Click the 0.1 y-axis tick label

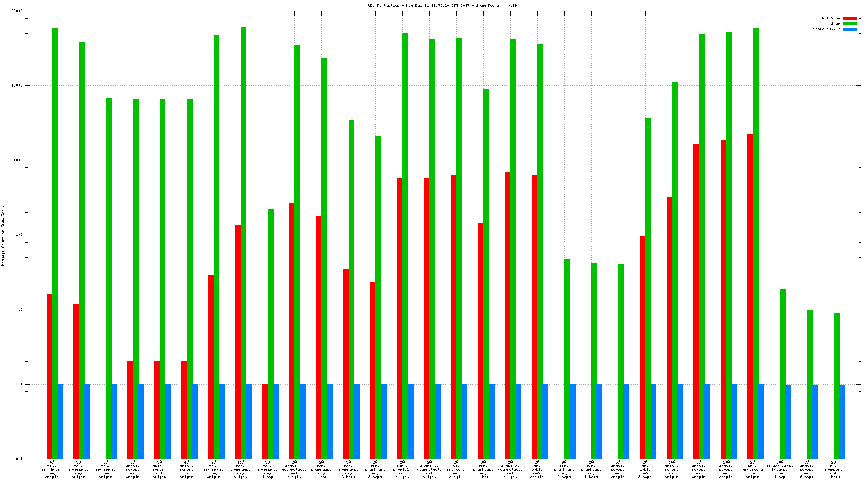point(19,459)
